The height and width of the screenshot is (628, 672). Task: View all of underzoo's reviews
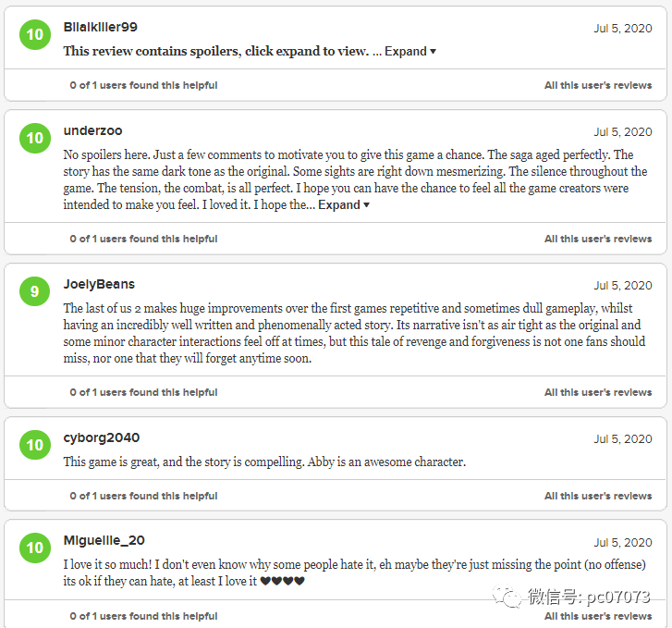[x=597, y=239]
